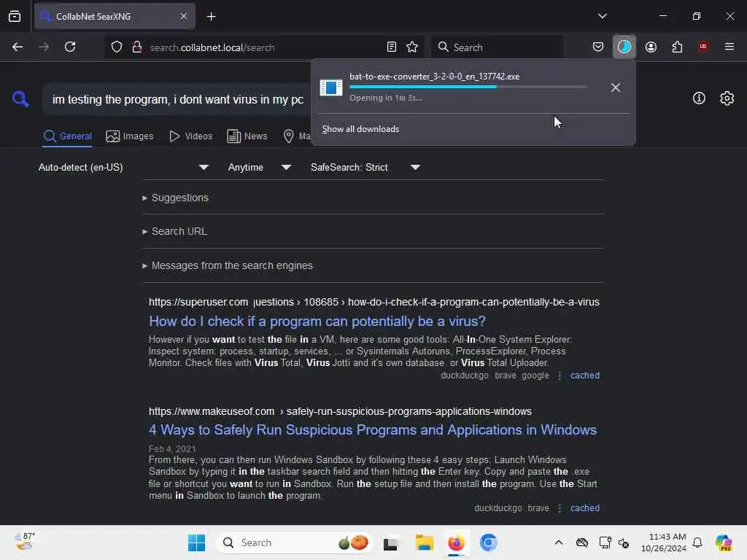This screenshot has height=560, width=747.
Task: Click the SearXNG magnifier logo
Action: (20, 99)
